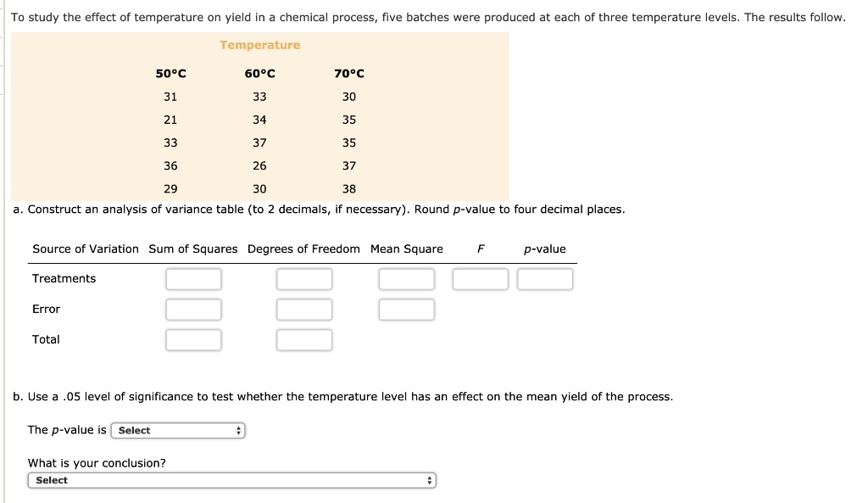Screen dimensions: 868x503
Task: Click the stepper arrows on the conclusion dropdown
Action: coord(430,480)
